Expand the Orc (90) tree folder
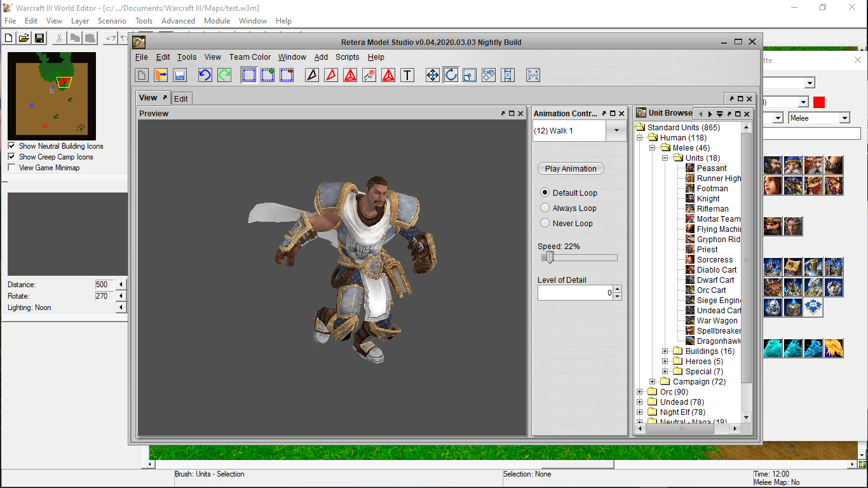Image resolution: width=868 pixels, height=488 pixels. 640,392
